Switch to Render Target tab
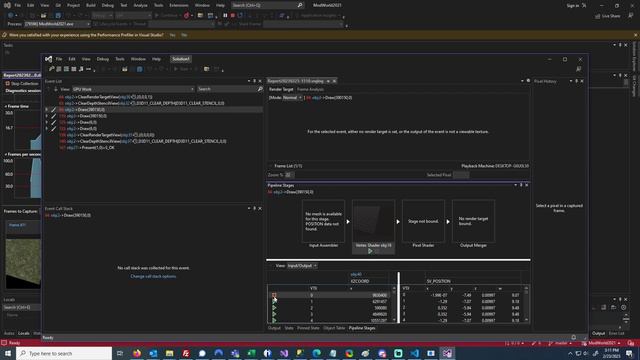The image size is (640, 360). [281, 89]
